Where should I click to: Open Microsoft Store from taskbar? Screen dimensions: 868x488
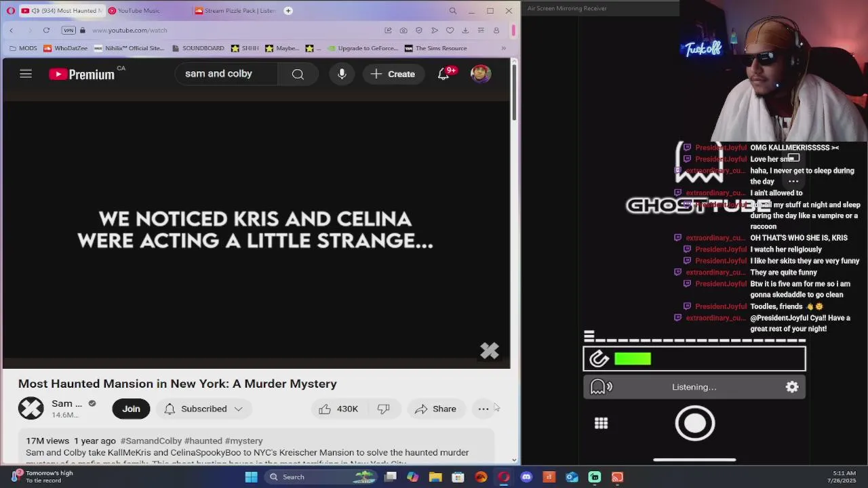tap(458, 477)
